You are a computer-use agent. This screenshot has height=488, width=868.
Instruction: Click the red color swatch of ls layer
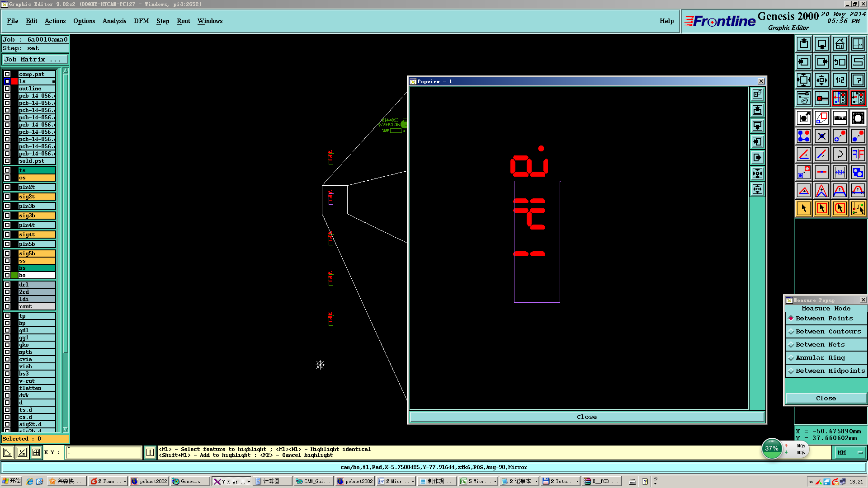14,81
